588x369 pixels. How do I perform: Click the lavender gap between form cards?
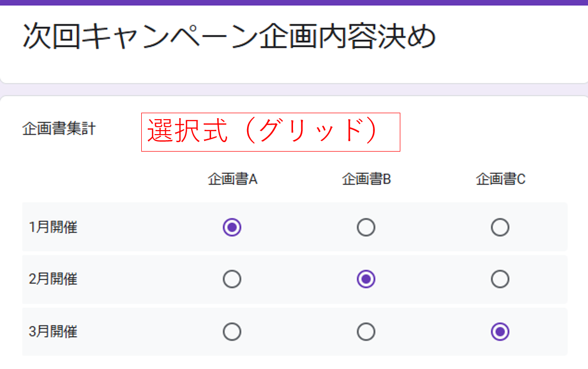pos(294,90)
